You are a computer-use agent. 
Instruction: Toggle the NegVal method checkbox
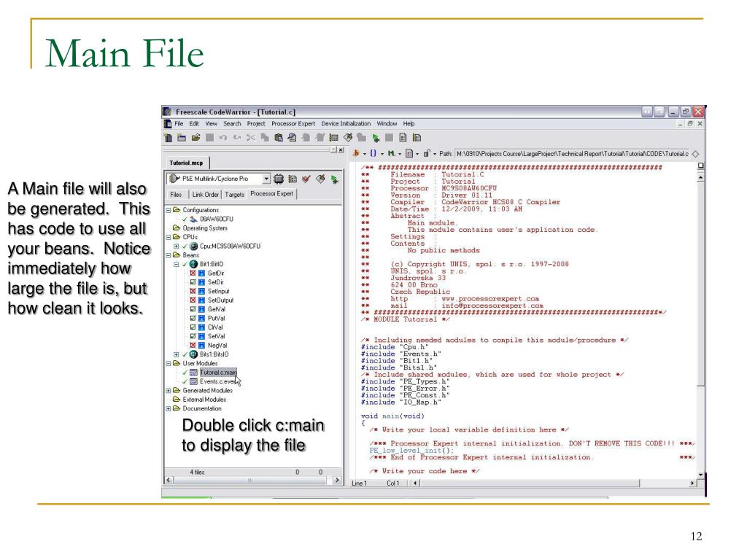(x=193, y=345)
